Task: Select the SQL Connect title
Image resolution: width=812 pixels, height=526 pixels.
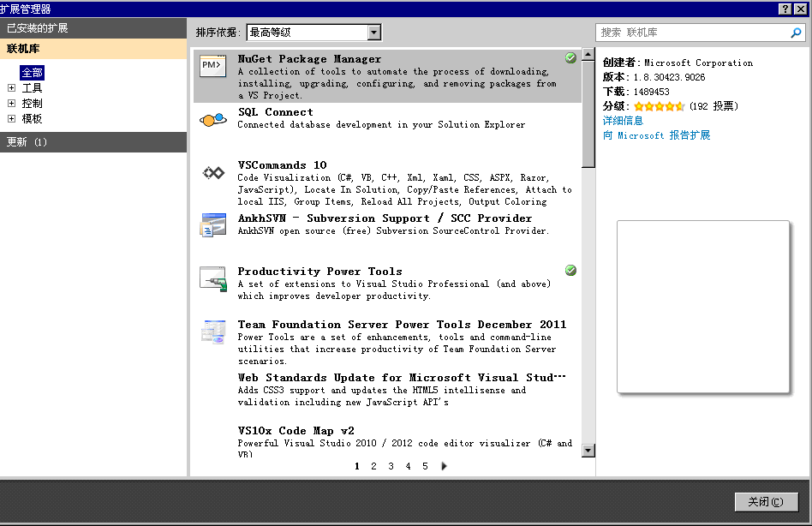Action: point(276,112)
